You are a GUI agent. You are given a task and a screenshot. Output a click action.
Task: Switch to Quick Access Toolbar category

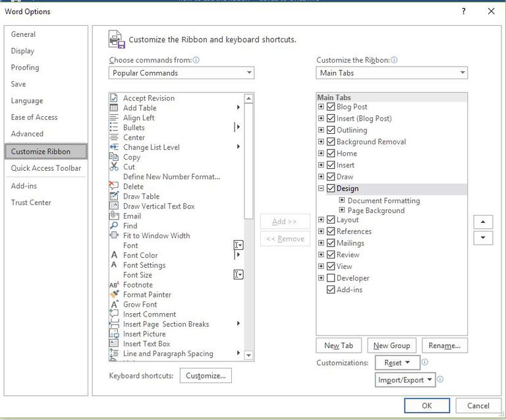pos(46,168)
